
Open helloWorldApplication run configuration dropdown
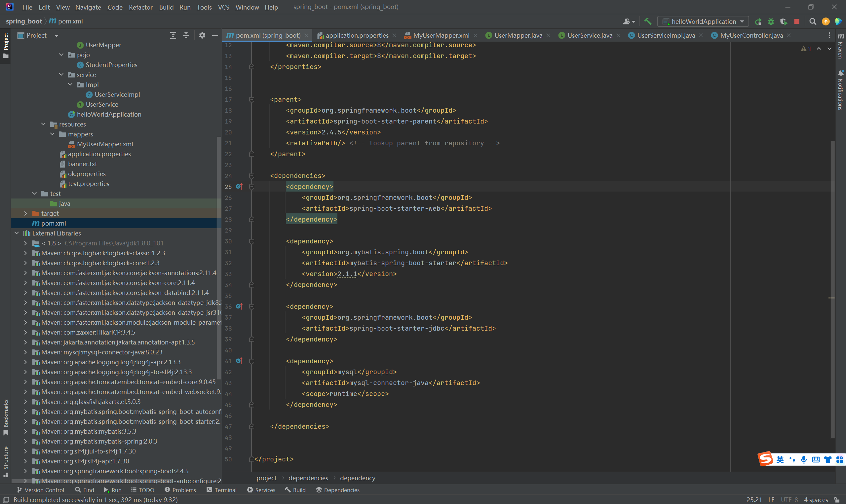coord(703,21)
